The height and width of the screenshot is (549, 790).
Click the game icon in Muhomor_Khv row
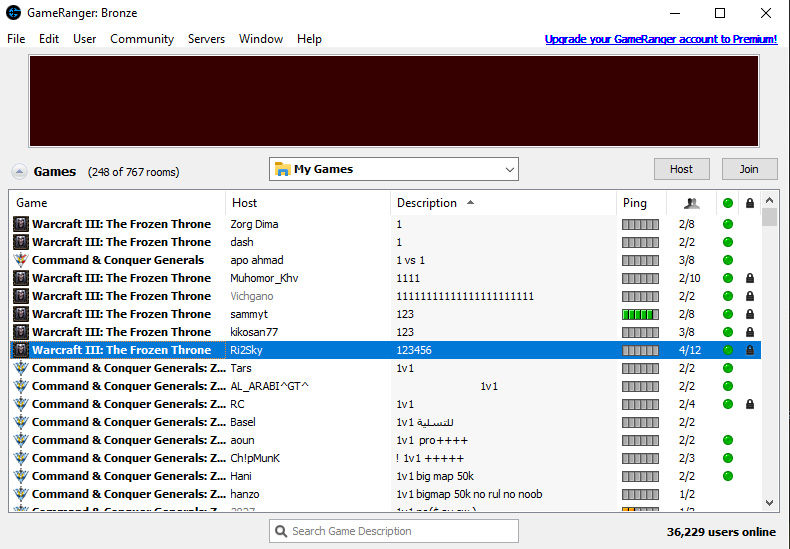coord(21,278)
